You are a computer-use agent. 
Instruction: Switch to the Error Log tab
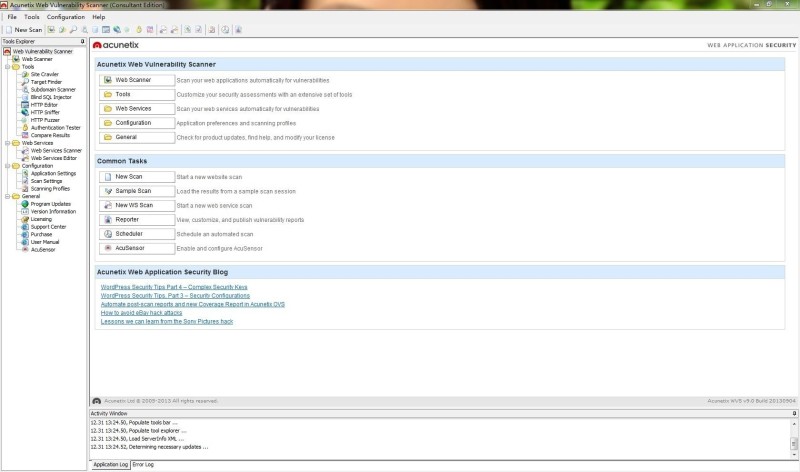(x=144, y=465)
